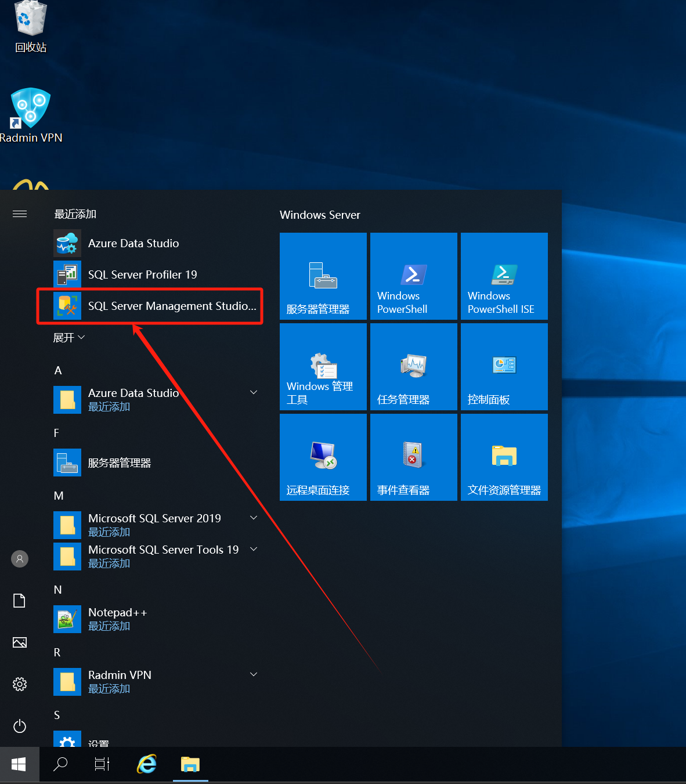Screen dimensions: 686x784
Task: Launch the 远程桌面连接 tile
Action: (323, 457)
